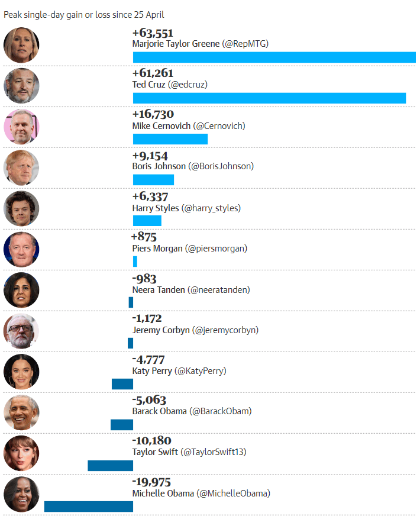Click Taylor Swift's profile photo
This screenshot has width=420, height=516.
21,453
